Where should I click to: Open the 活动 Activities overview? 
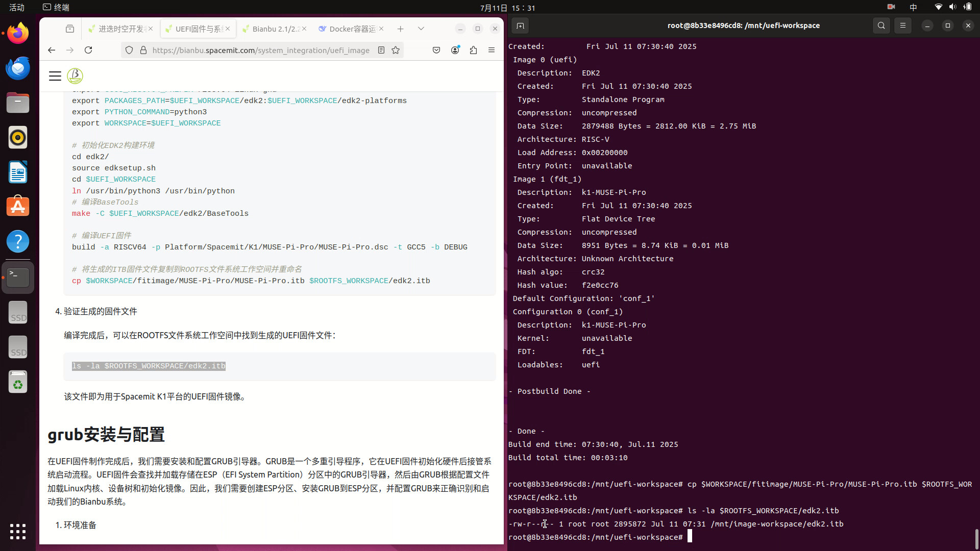click(17, 7)
